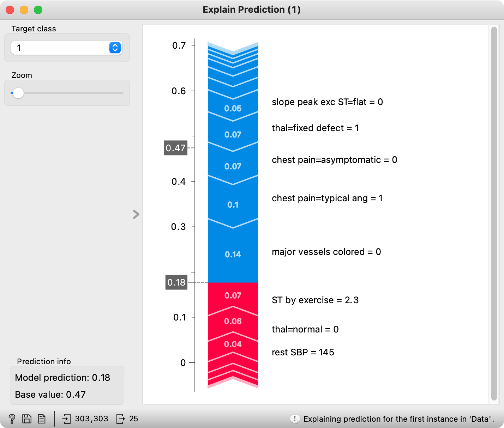
Task: Click the yellow minimize traffic light button
Action: (24, 10)
